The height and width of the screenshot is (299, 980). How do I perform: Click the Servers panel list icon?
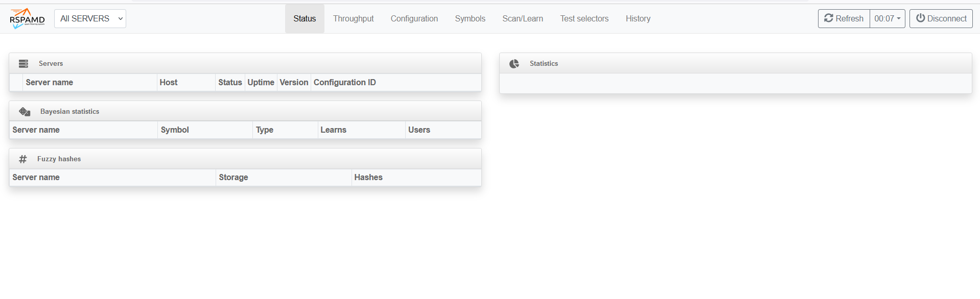pos(24,64)
